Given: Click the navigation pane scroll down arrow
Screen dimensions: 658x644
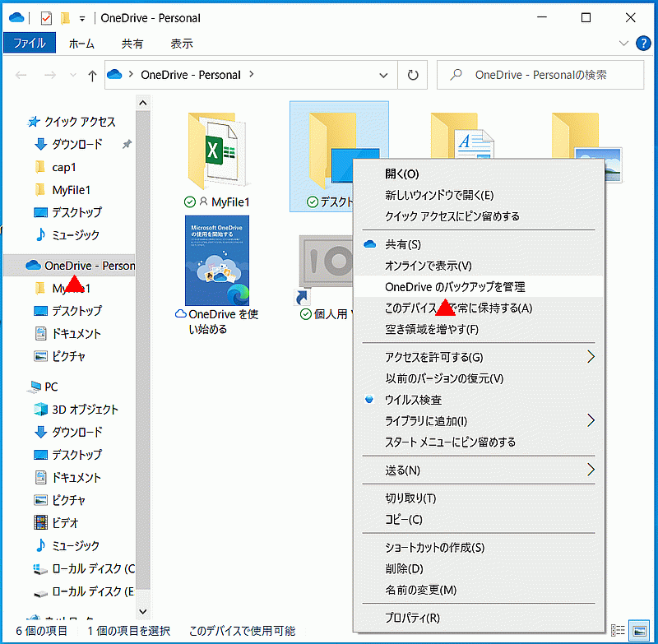Looking at the screenshot, I should click(143, 611).
